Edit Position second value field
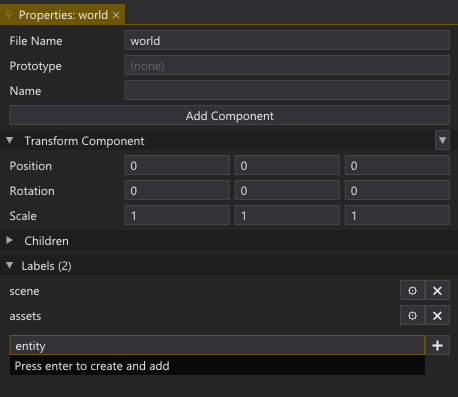Screen dimensions: 458x397 pyautogui.click(x=287, y=165)
